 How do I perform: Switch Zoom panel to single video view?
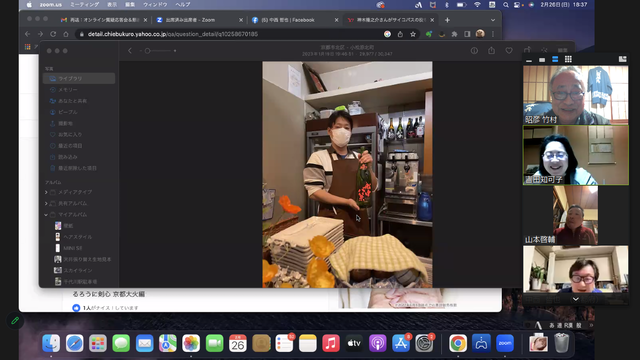[542, 60]
